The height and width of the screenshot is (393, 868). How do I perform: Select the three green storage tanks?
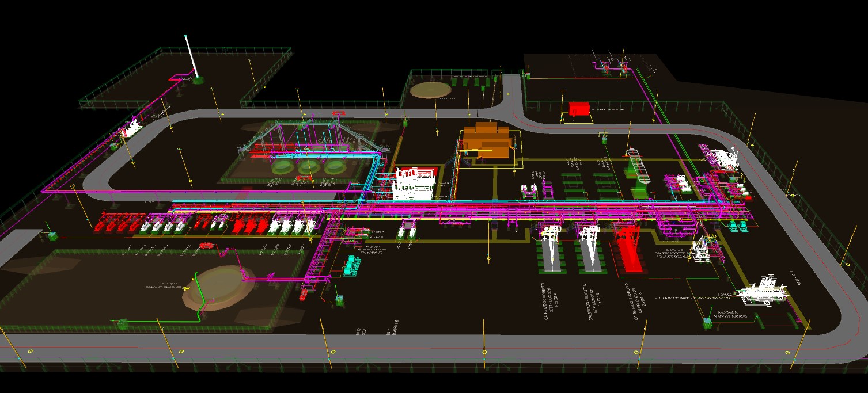[309, 167]
